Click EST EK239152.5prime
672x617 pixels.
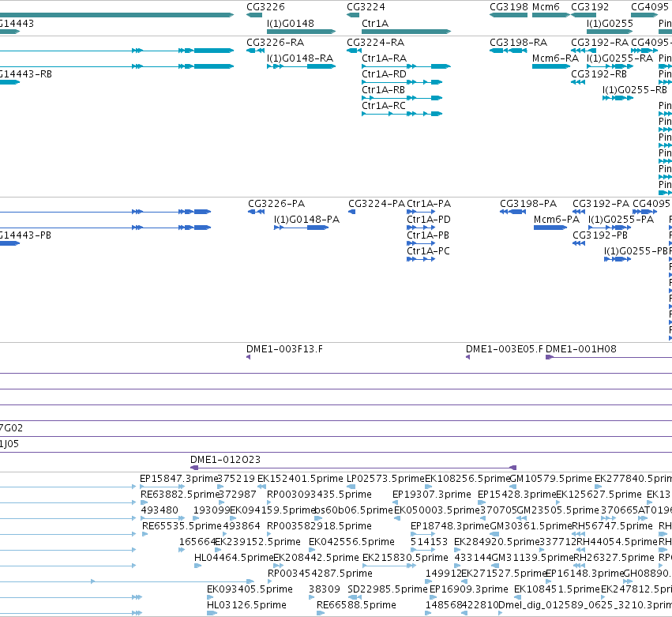point(257,542)
